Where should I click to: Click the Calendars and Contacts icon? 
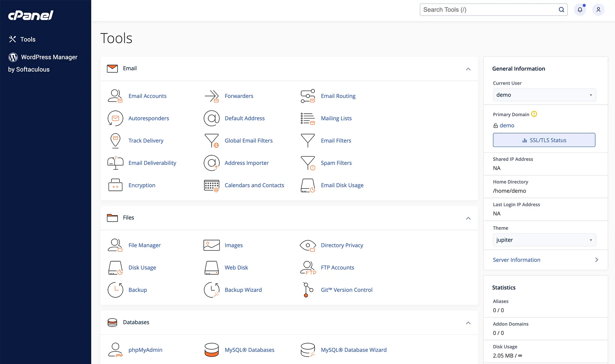tap(211, 185)
